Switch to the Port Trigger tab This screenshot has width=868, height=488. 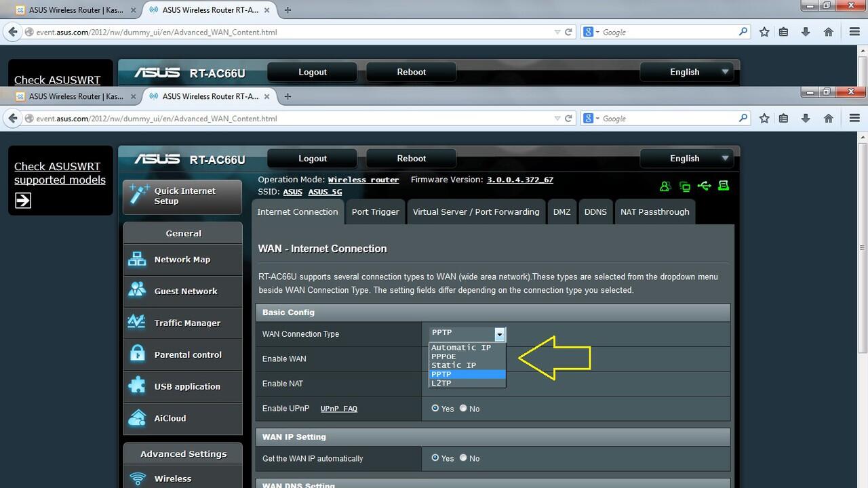point(375,212)
